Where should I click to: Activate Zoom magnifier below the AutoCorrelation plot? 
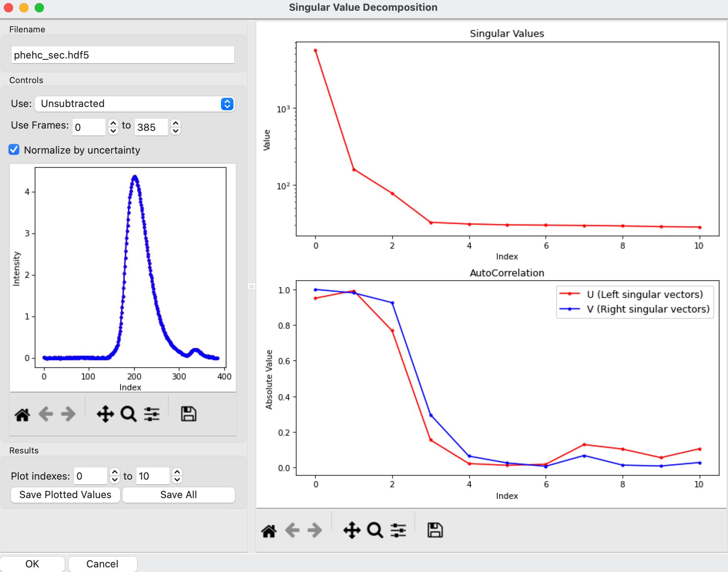coord(375,530)
